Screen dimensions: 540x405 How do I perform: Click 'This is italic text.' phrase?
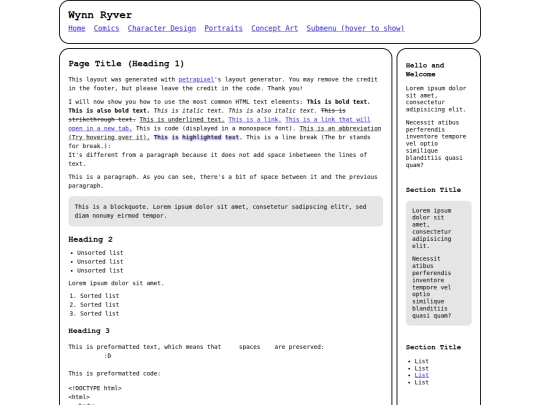(x=189, y=111)
